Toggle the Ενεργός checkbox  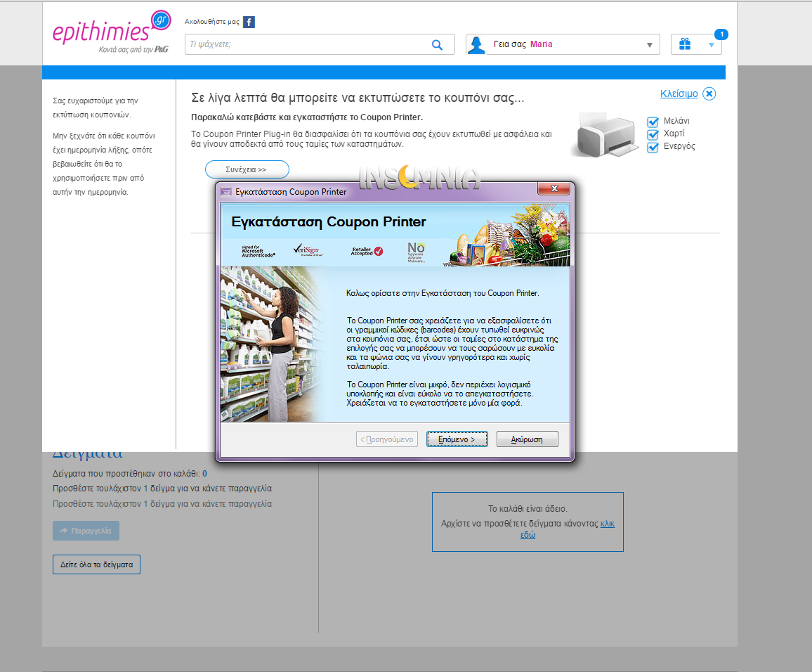click(653, 148)
